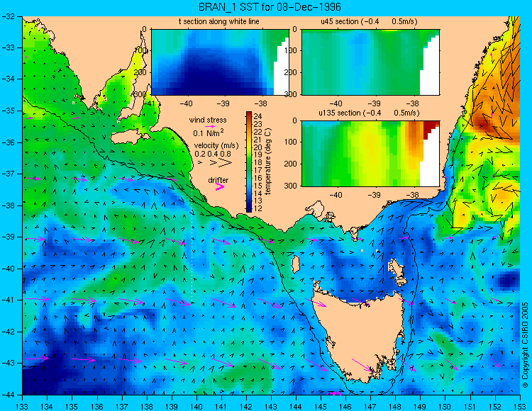Viewport: 532px width, 411px height.
Task: Click the '0.2 0.4 0.8' velocity scale values
Action: point(213,154)
